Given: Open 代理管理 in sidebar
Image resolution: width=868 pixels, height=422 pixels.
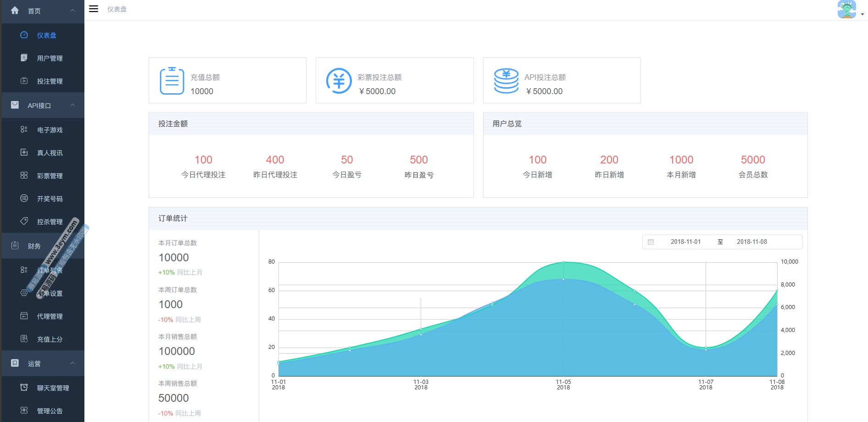Looking at the screenshot, I should tap(50, 316).
